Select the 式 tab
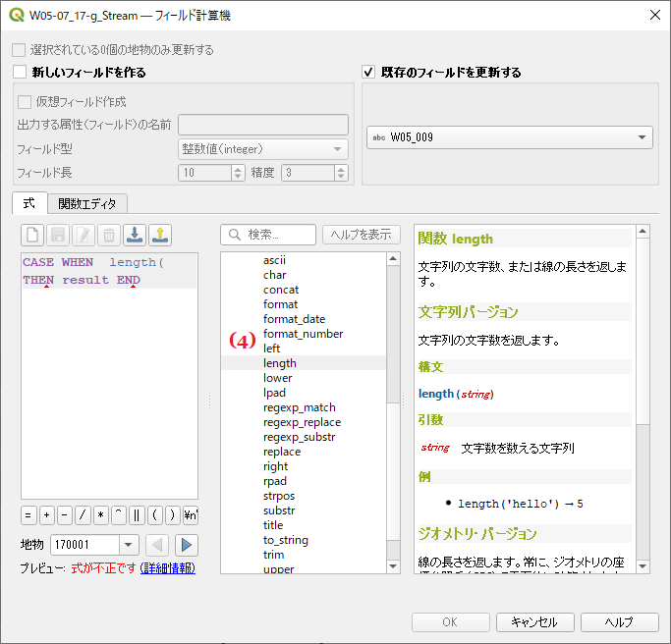Viewport: 671px width, 644px height. tap(28, 203)
